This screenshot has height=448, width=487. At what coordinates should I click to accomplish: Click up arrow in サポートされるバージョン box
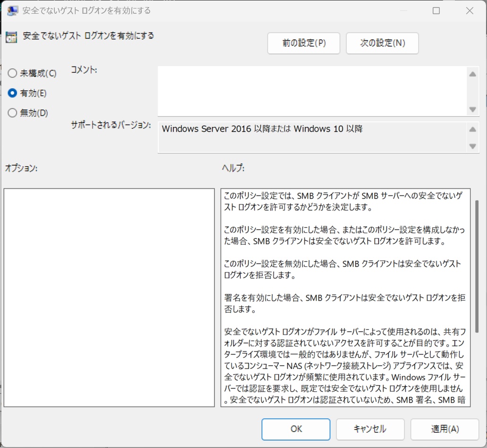[472, 130]
